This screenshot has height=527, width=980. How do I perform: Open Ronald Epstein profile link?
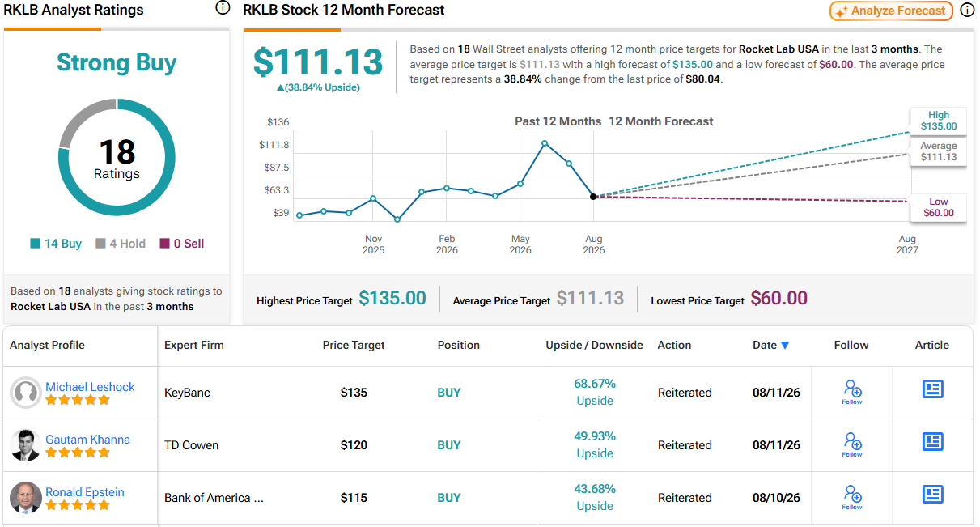tap(85, 492)
